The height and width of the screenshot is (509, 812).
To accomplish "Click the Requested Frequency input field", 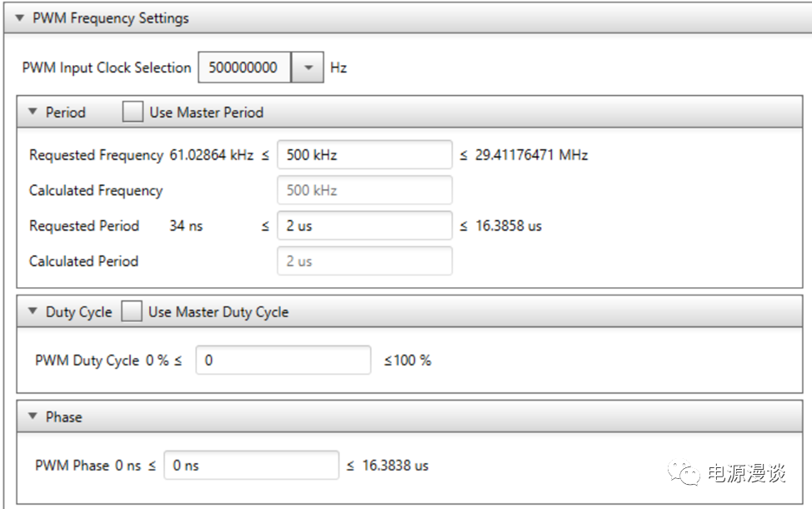I will pyautogui.click(x=364, y=155).
